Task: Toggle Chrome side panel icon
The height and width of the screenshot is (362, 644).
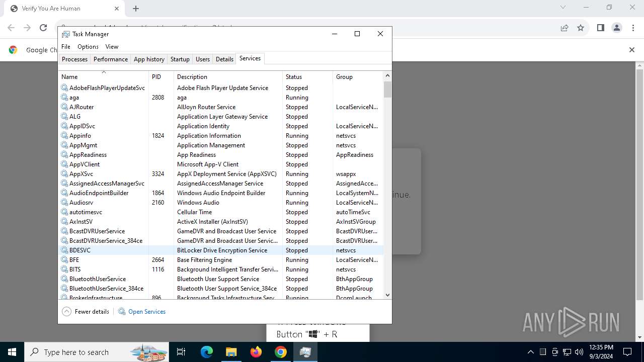Action: 600,28
